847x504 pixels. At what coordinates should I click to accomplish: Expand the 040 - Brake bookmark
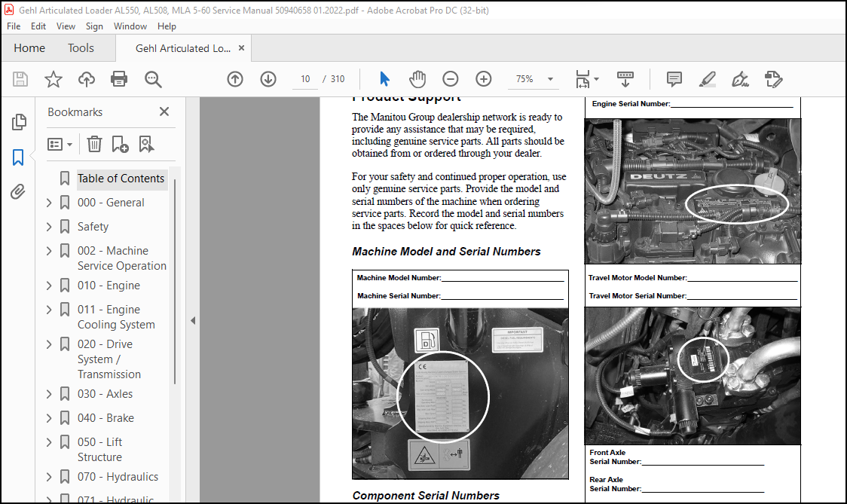tap(49, 418)
